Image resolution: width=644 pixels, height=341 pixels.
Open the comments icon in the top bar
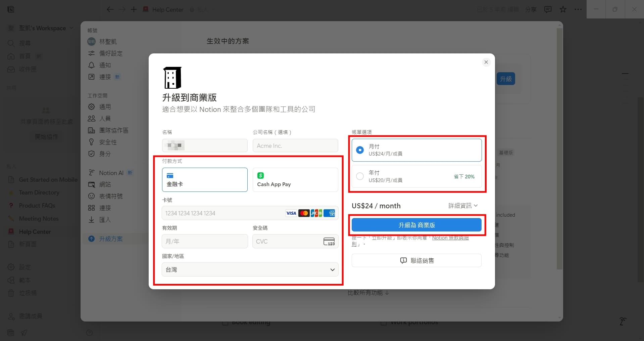coord(548,9)
